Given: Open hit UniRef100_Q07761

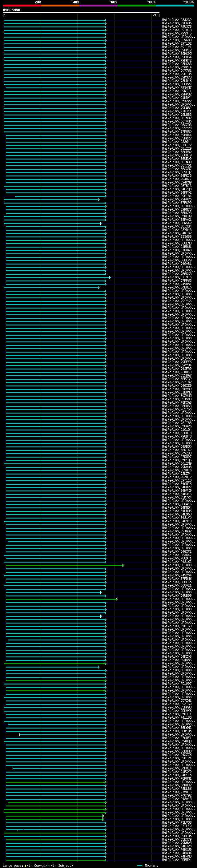Looking at the screenshot, I should point(177,71).
